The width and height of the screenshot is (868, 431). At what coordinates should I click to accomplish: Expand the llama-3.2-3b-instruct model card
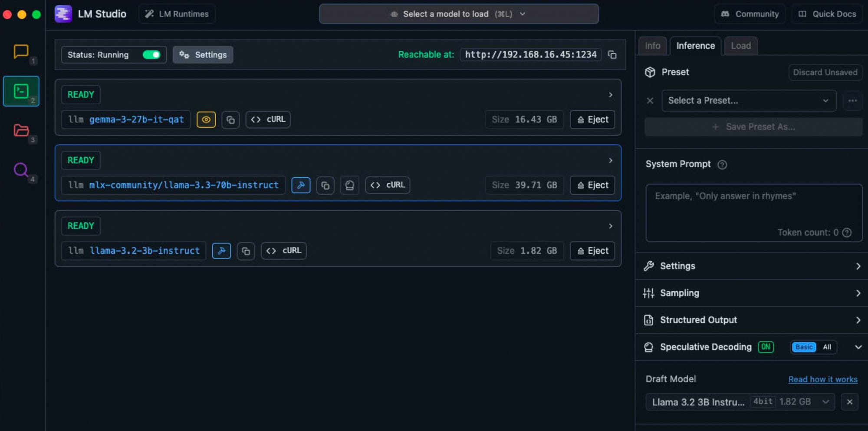[610, 226]
